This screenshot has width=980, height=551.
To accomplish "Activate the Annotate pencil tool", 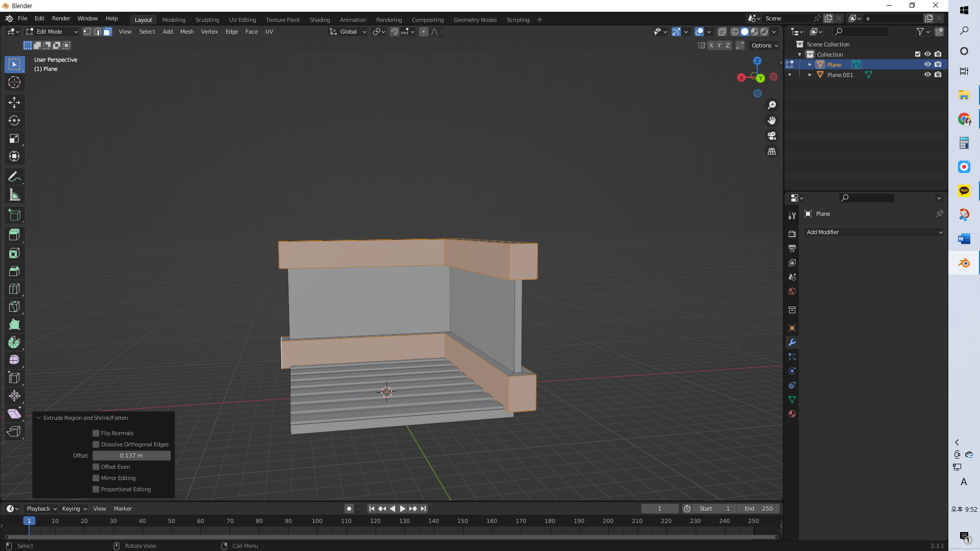I will (x=14, y=177).
